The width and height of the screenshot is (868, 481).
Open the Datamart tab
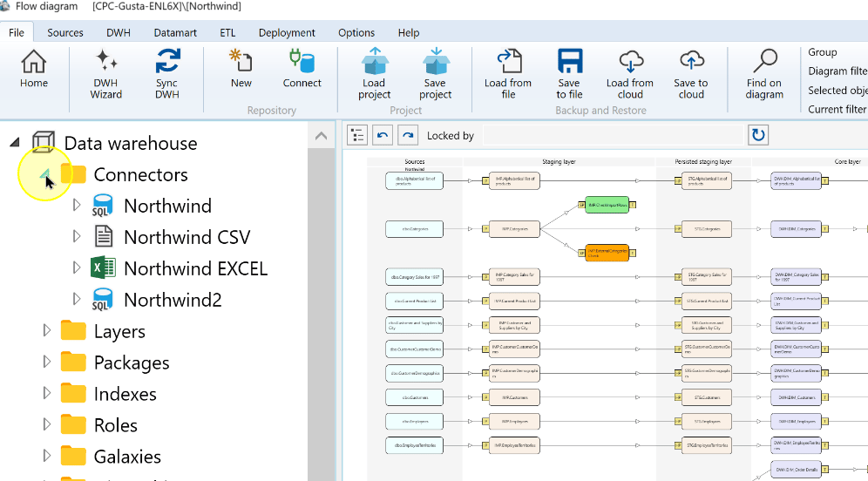(175, 32)
